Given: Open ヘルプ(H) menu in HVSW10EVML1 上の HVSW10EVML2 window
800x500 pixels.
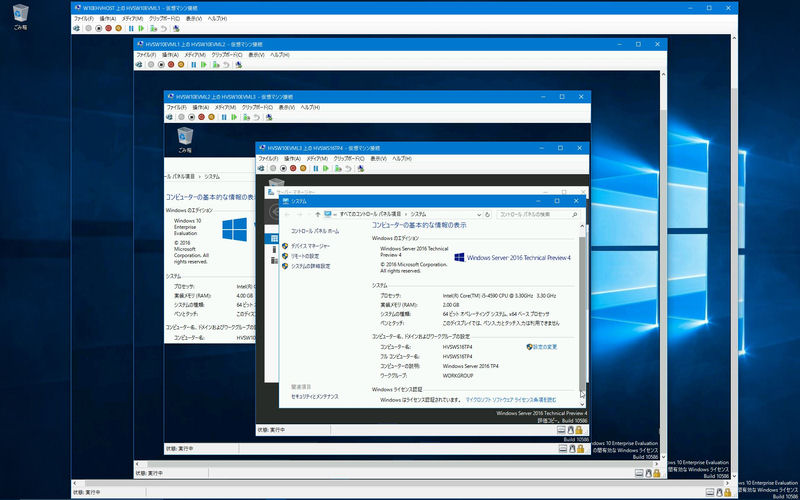Looking at the screenshot, I should coord(280,55).
